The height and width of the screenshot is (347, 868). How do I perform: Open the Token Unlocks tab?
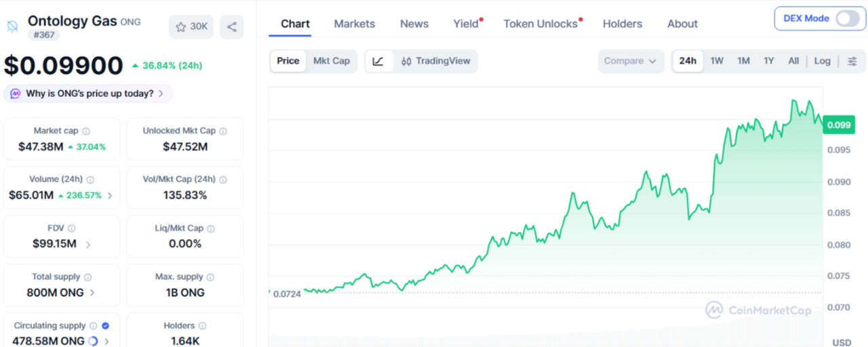(x=540, y=24)
